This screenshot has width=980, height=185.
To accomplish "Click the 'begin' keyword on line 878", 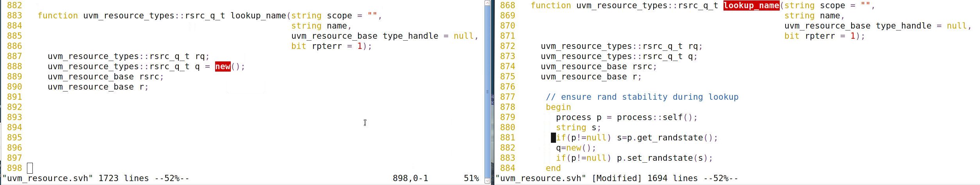I will click(558, 107).
